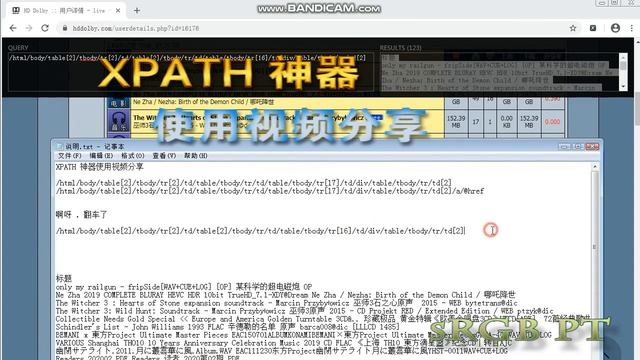
Task: Click the 电影 category icon
Action: (x=119, y=103)
